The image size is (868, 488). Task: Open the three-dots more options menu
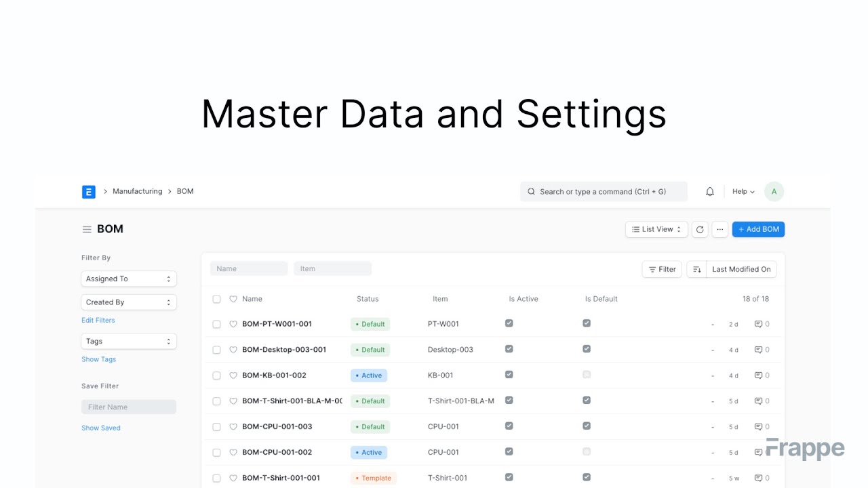tap(720, 230)
